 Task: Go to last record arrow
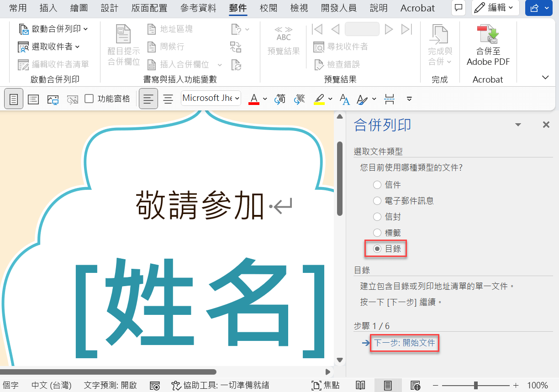[x=406, y=29]
